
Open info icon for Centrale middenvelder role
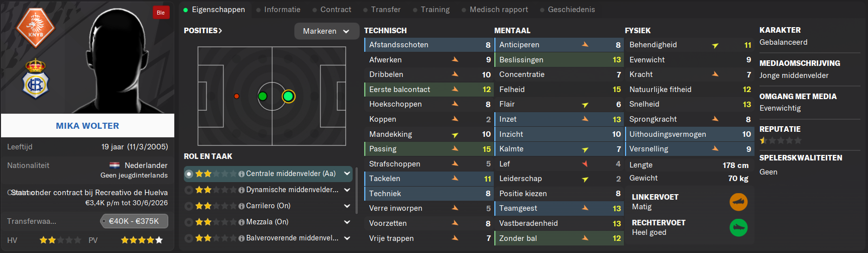pyautogui.click(x=242, y=174)
